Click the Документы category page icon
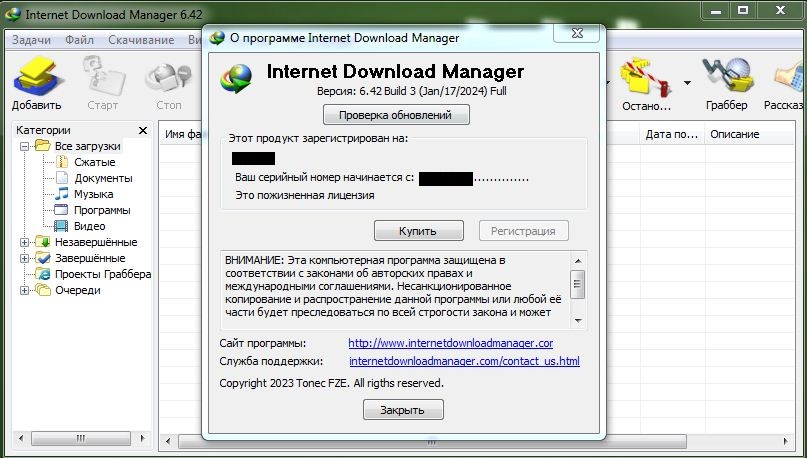The width and height of the screenshot is (807, 458). [x=62, y=178]
